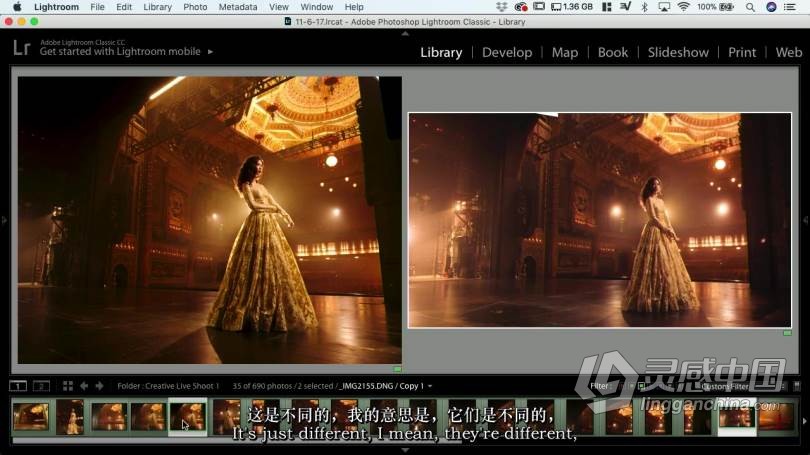810x455 pixels.
Task: Open the Photo menu
Action: (195, 7)
